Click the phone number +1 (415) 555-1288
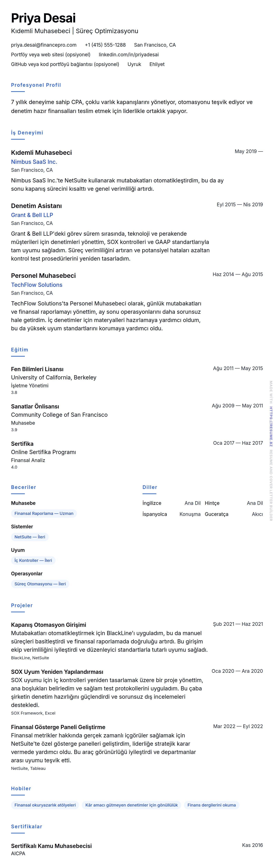 tap(105, 45)
